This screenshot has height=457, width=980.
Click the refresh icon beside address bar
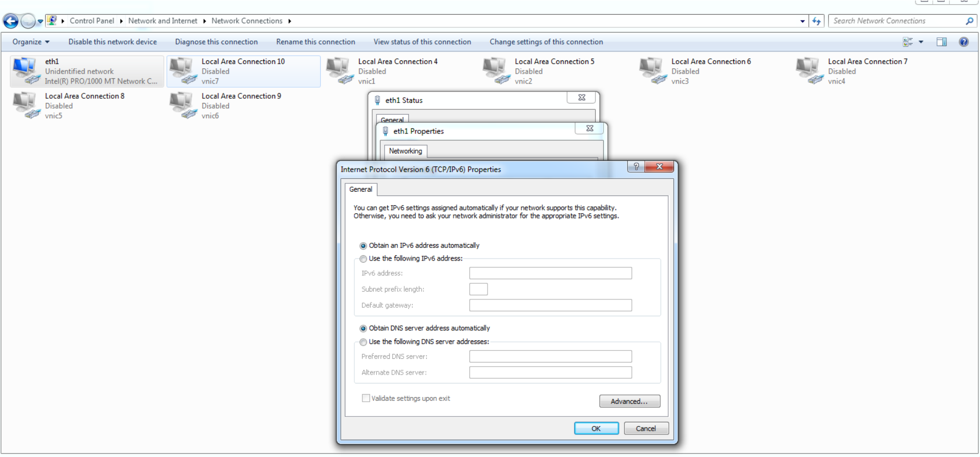click(x=816, y=21)
